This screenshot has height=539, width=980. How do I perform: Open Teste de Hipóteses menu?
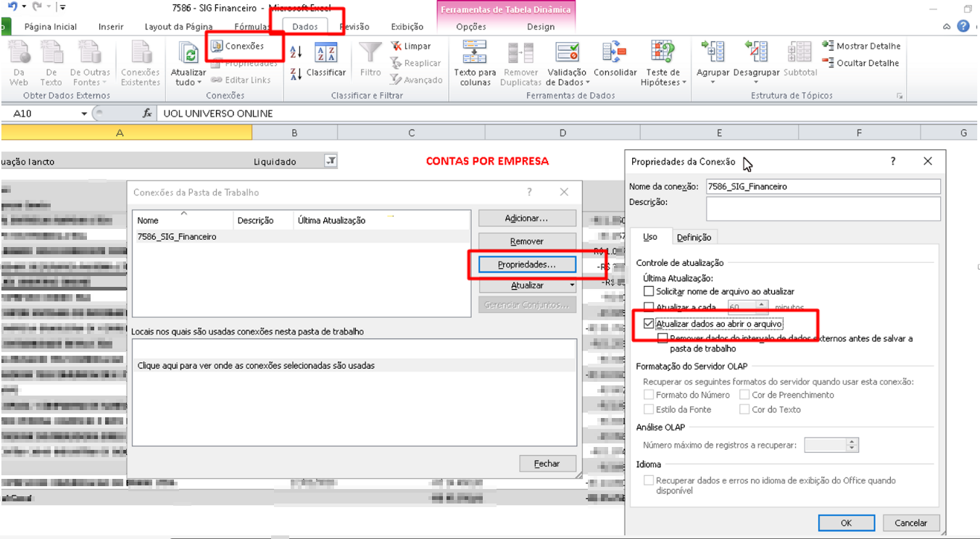pyautogui.click(x=663, y=63)
